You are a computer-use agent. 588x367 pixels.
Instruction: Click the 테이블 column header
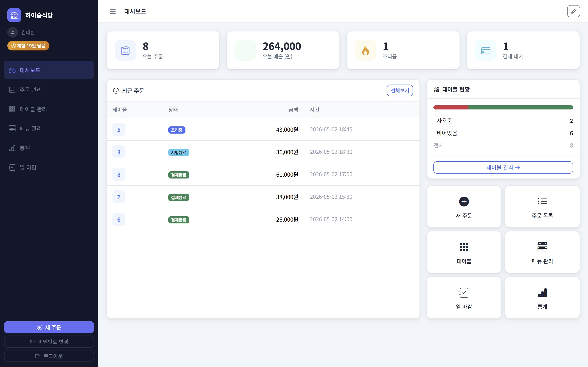click(120, 110)
